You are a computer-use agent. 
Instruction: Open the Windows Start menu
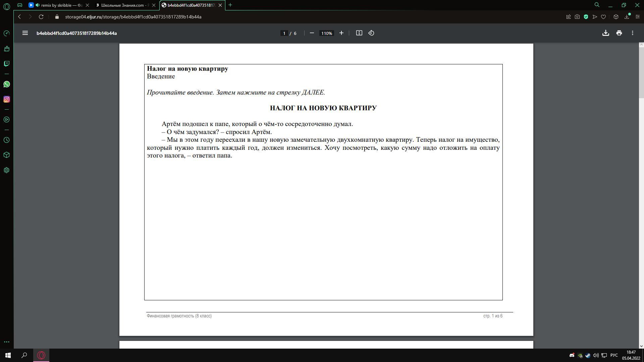[x=8, y=355]
